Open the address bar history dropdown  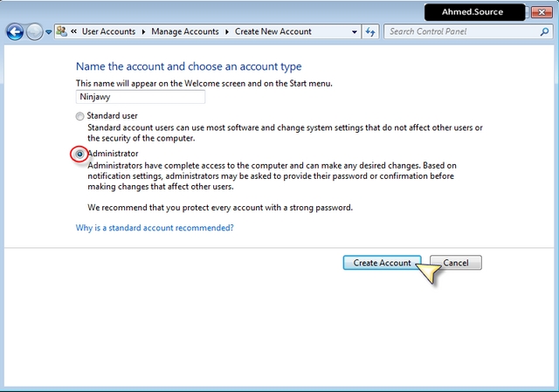pos(355,31)
